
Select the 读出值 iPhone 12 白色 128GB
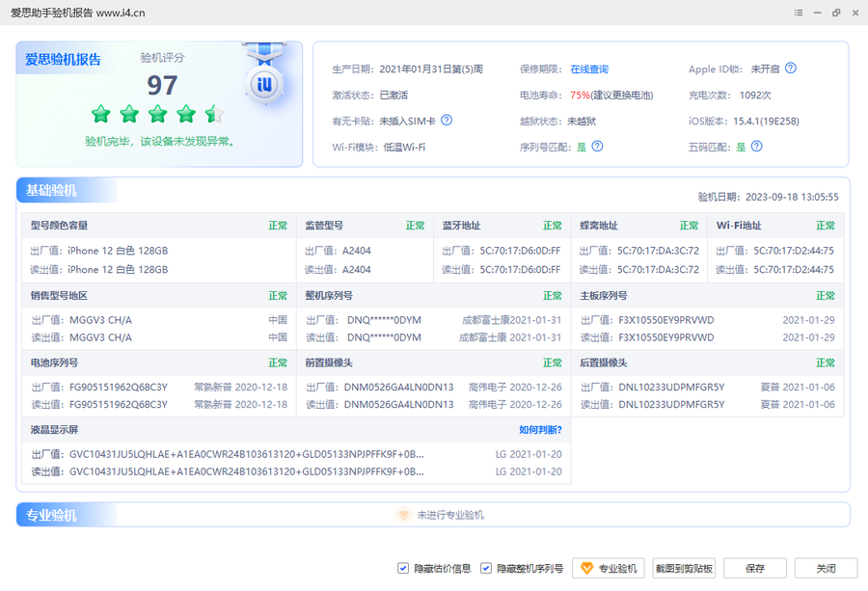[118, 270]
